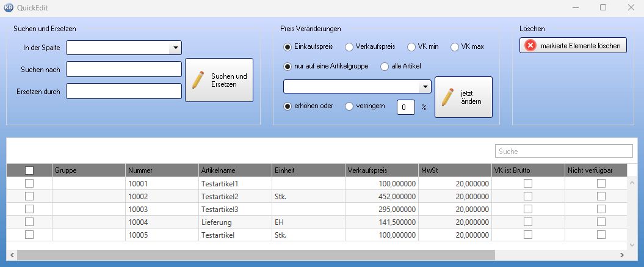644x267 pixels.
Task: Sort by the Nummer column header
Action: pyautogui.click(x=162, y=170)
